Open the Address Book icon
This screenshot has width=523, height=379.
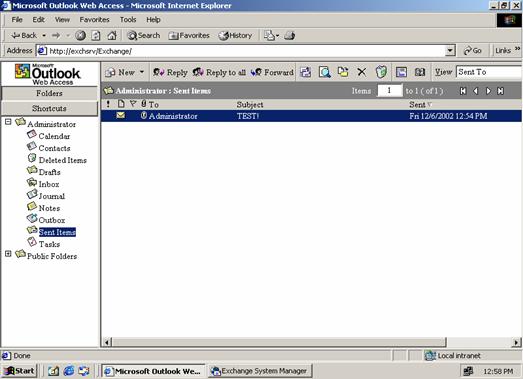[420, 72]
